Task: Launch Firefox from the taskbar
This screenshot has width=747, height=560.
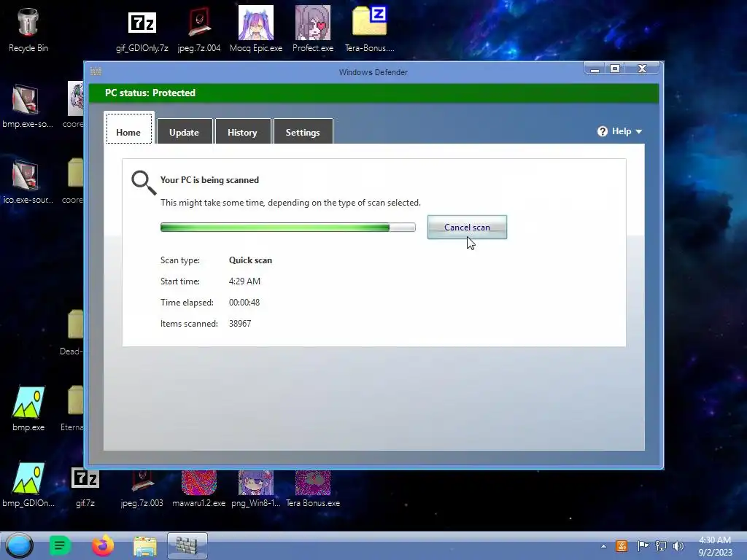Action: (x=103, y=545)
